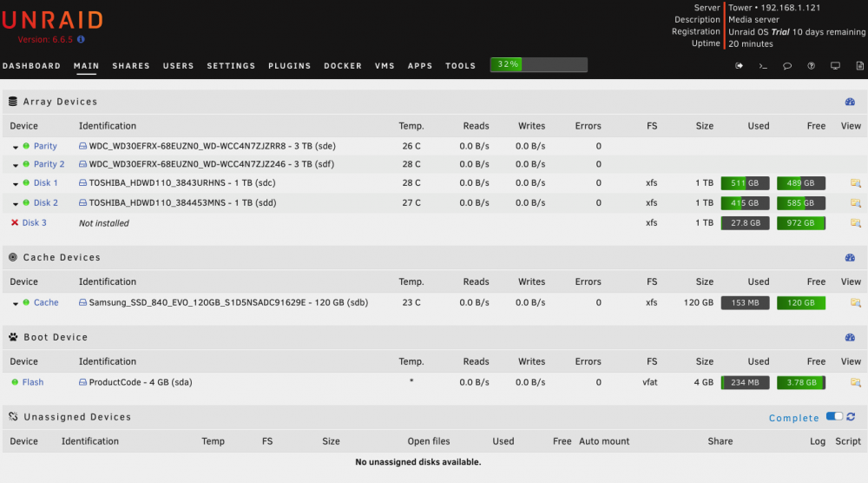Open the feedback speech bubble icon

(787, 66)
